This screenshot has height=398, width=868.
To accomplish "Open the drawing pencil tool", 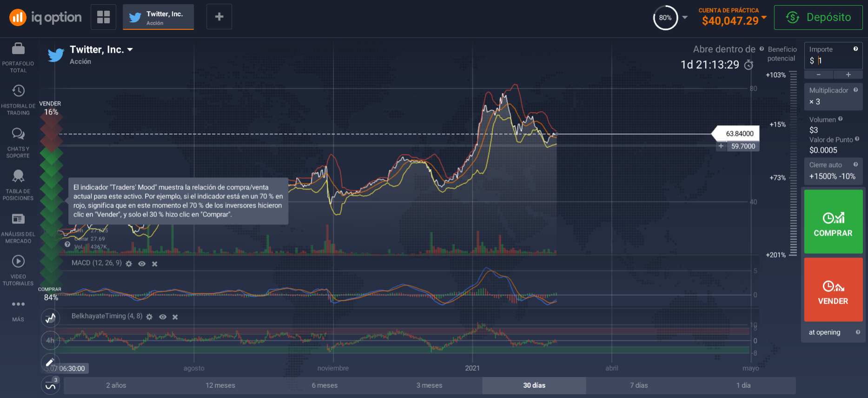I will coord(50,362).
